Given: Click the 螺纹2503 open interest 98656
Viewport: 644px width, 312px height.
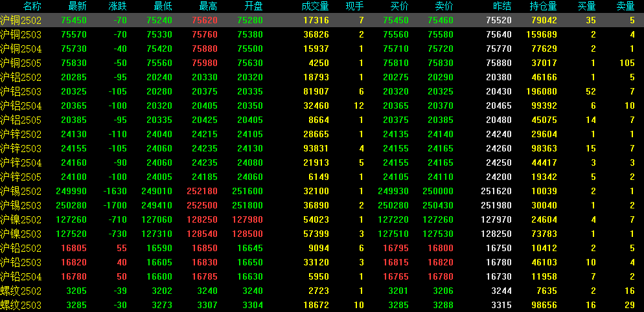Looking at the screenshot, I should pos(544,305).
